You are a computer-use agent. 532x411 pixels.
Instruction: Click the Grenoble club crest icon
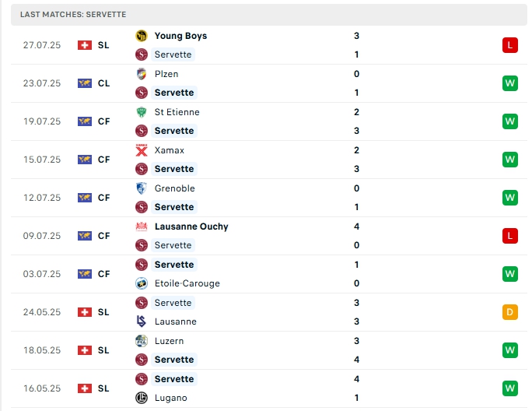pyautogui.click(x=142, y=188)
